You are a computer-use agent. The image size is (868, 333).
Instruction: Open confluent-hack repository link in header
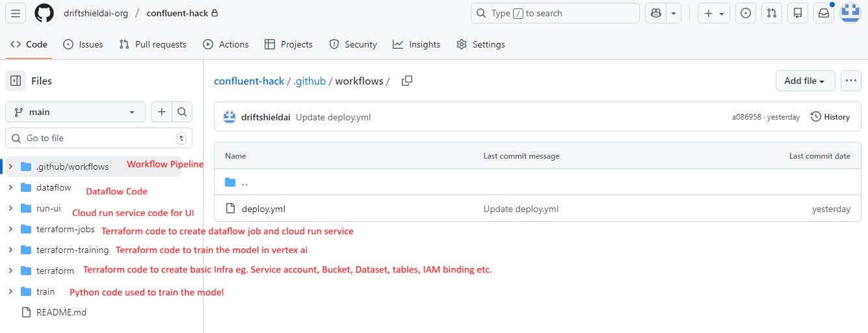(177, 13)
